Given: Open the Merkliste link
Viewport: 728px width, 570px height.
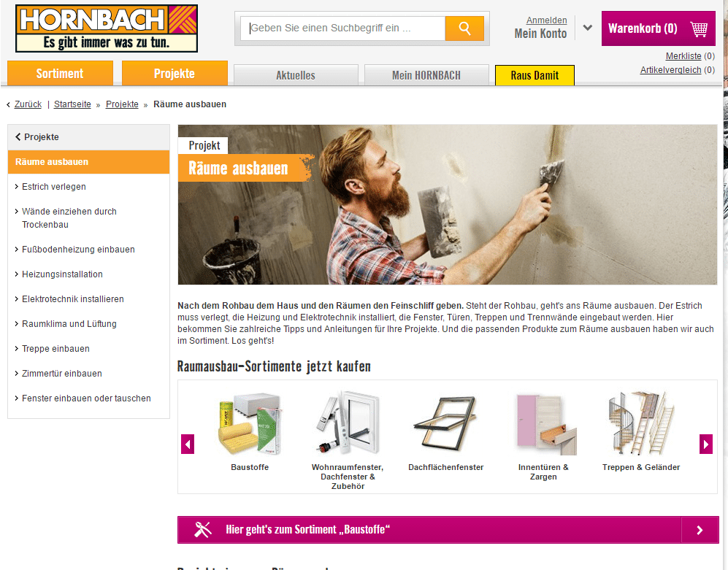Looking at the screenshot, I should (x=683, y=56).
